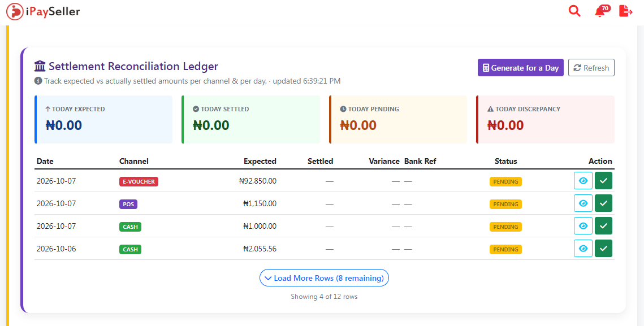644x326 pixels.
Task: Click checkmark on 2026-10-07 CASH row
Action: coord(603,226)
